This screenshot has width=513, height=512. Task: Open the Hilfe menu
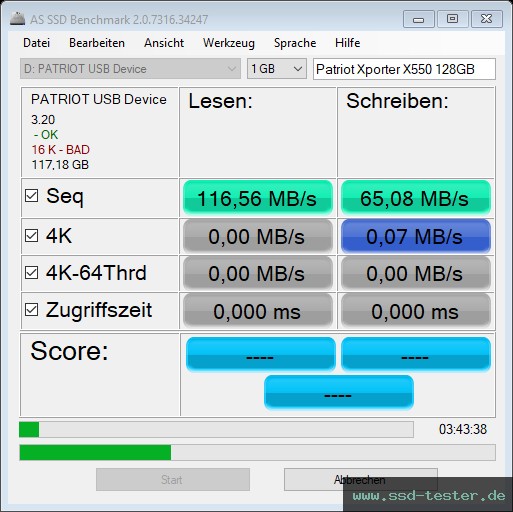pyautogui.click(x=348, y=43)
